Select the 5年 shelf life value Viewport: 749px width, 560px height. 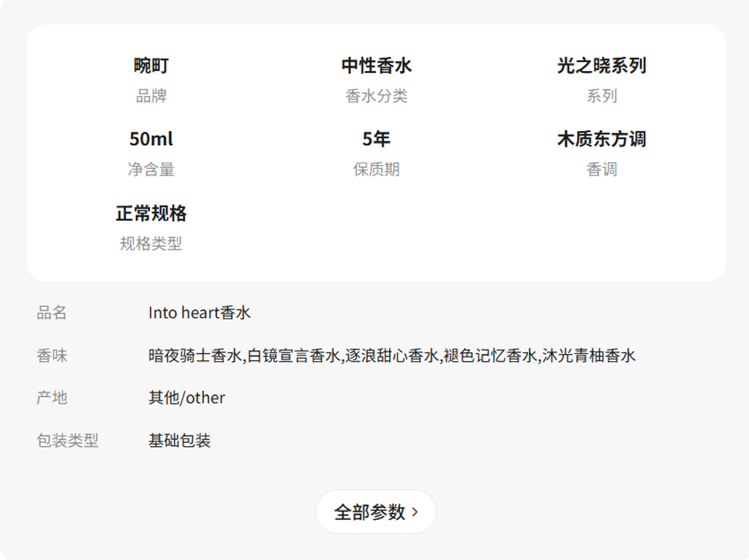click(x=377, y=139)
